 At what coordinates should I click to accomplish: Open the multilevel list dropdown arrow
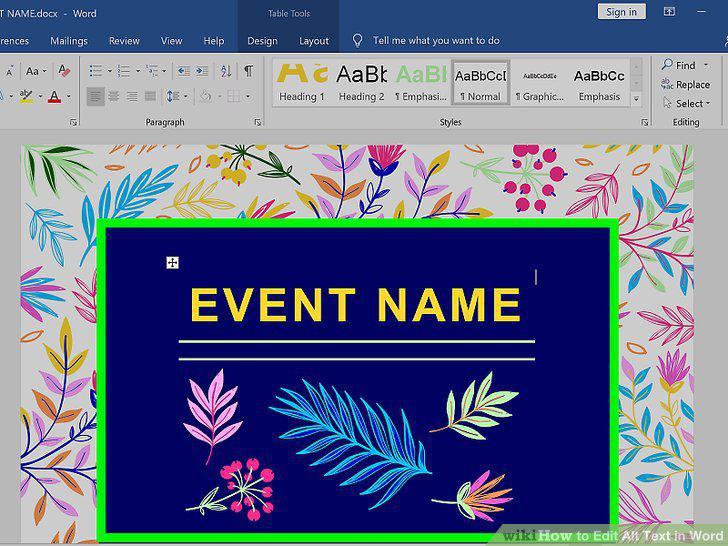(164, 71)
